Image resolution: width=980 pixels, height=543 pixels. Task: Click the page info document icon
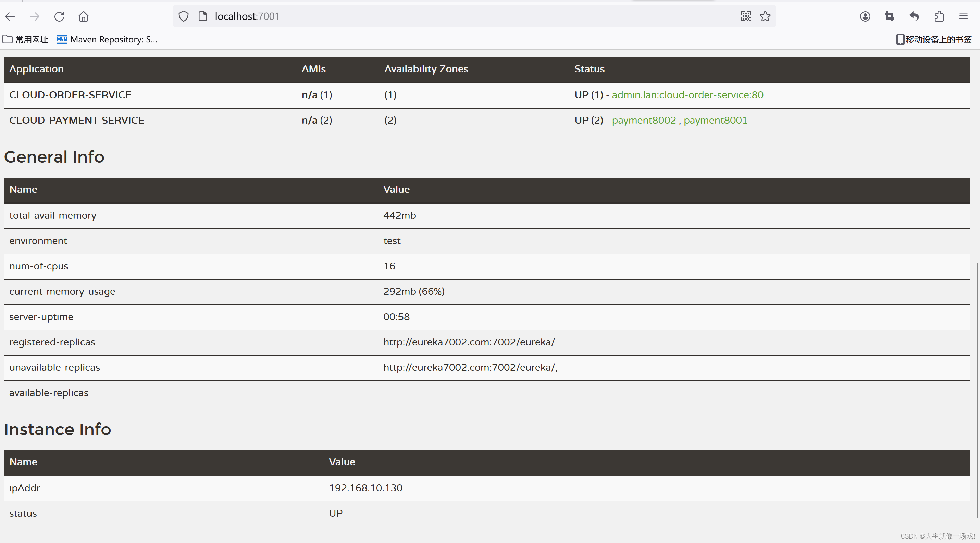203,16
